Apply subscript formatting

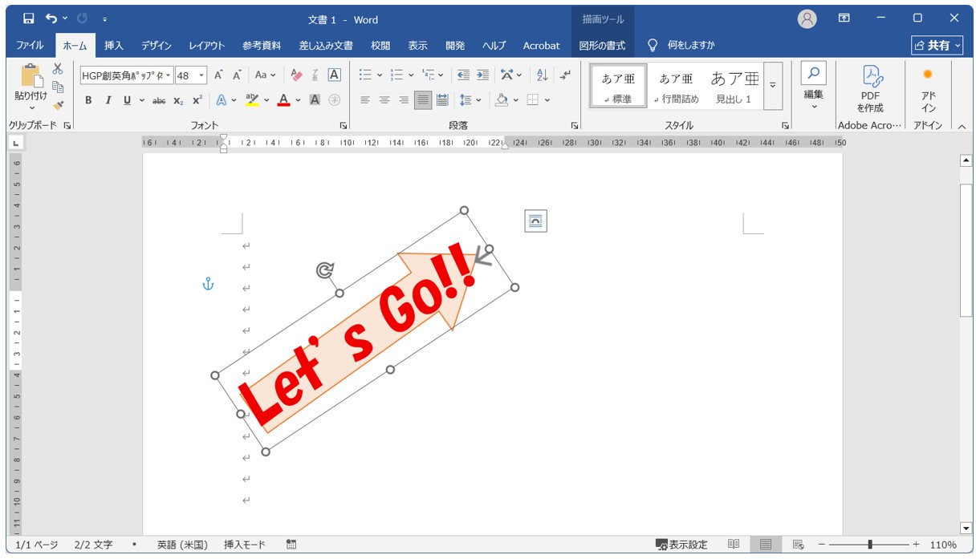(x=178, y=100)
